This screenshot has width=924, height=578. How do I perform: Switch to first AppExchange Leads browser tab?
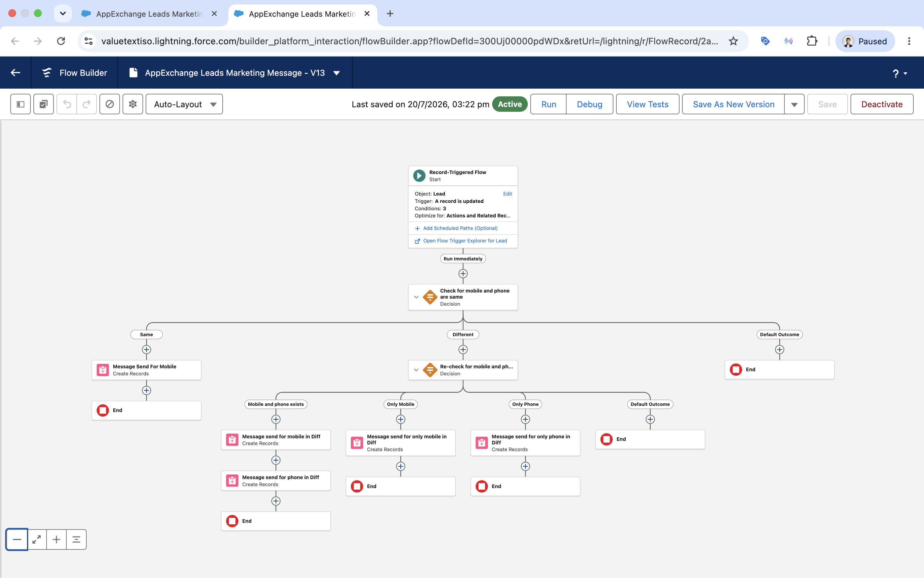point(149,14)
